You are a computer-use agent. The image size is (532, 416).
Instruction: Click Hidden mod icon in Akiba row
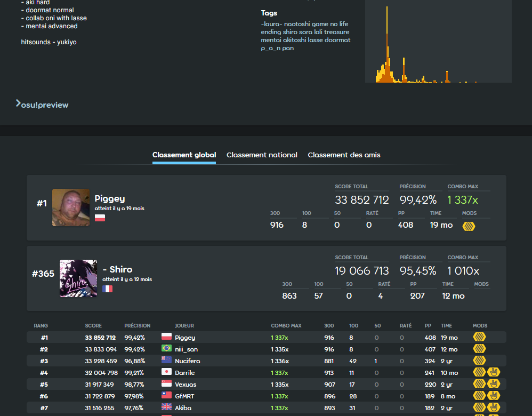(479, 407)
